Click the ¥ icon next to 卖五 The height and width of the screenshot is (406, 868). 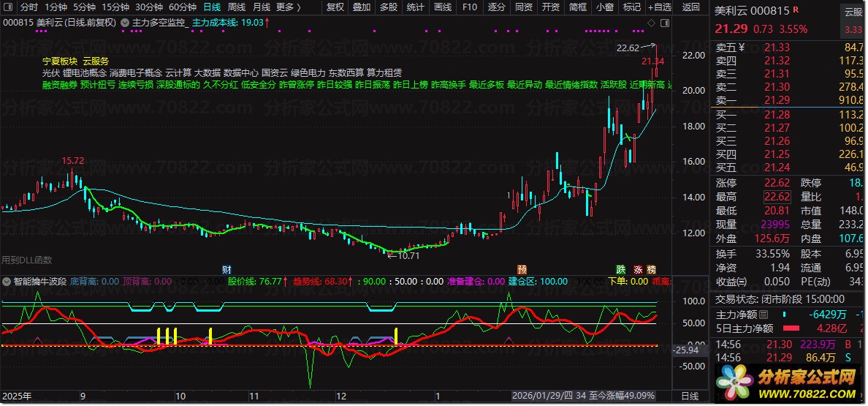click(741, 47)
